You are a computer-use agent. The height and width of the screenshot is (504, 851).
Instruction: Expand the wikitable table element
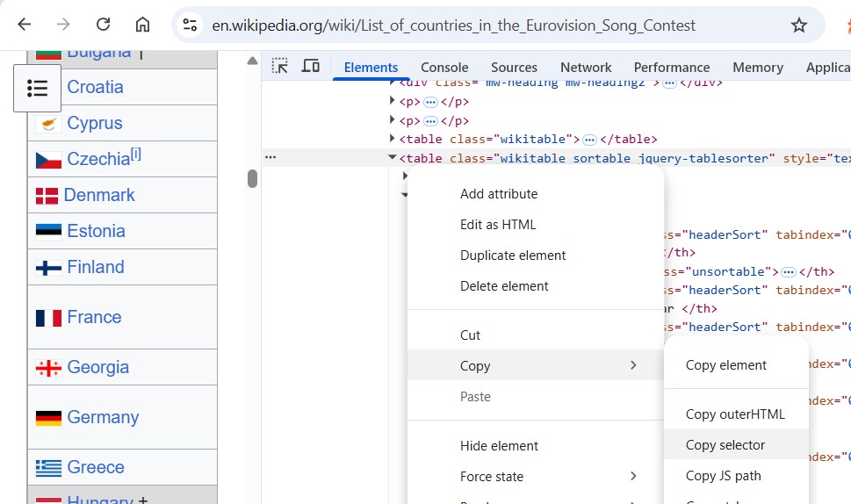point(393,140)
